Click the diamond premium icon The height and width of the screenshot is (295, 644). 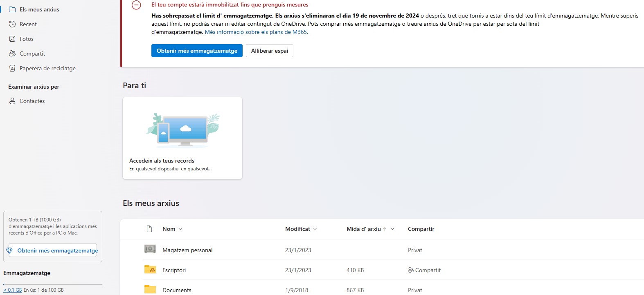[9, 250]
